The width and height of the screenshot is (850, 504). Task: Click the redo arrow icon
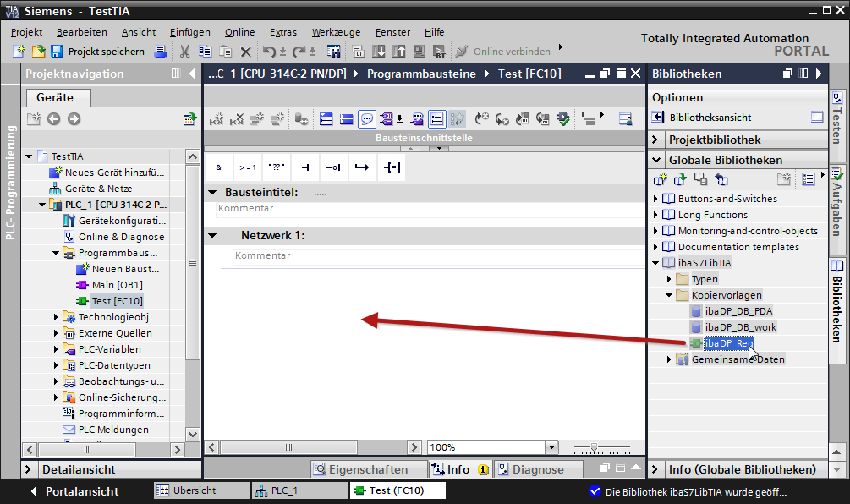tap(299, 52)
